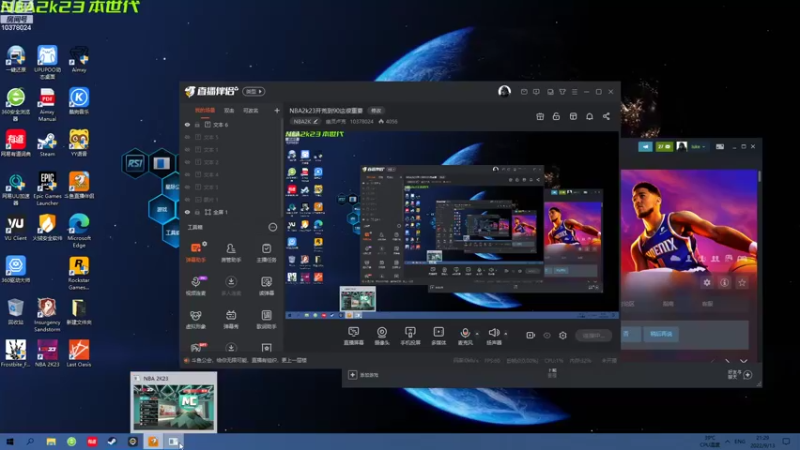800x450 pixels.
Task: Toggle visibility of 文本 5 layer
Action: pyautogui.click(x=187, y=137)
